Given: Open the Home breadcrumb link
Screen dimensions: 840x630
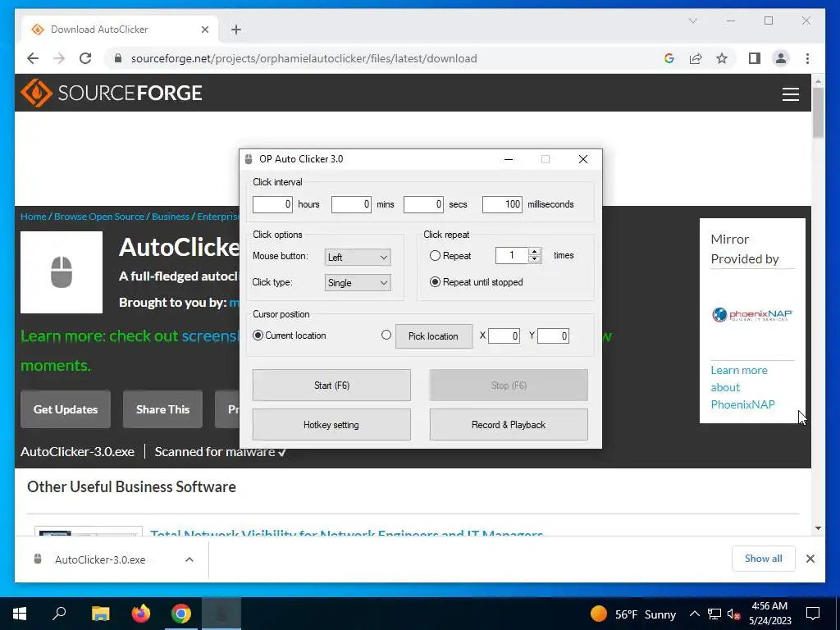Looking at the screenshot, I should pos(33,217).
